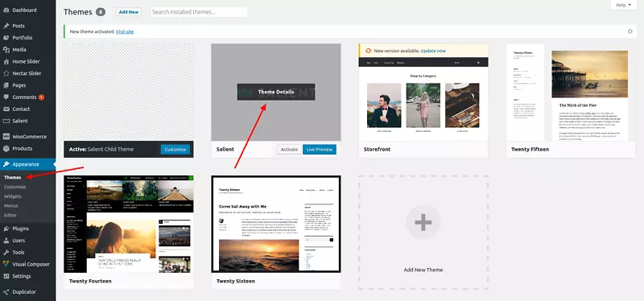Click the Comments speech bubble icon
644x301 pixels.
click(6, 97)
